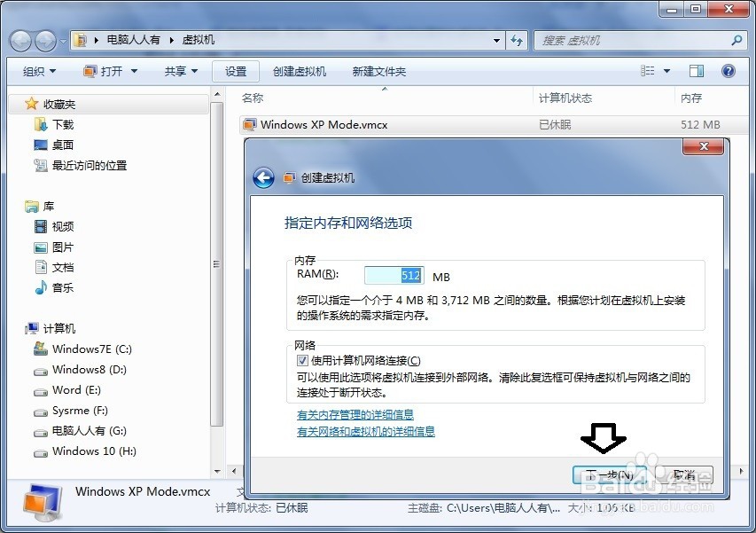Select 虚拟机 in the address breadcrumb
756x533 pixels.
point(199,40)
